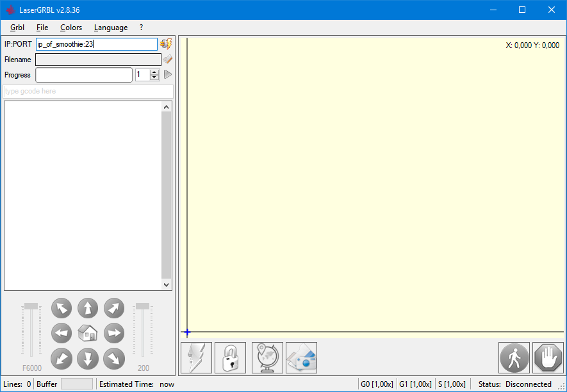This screenshot has width=567, height=392.
Task: Open the Language menu
Action: click(x=110, y=28)
